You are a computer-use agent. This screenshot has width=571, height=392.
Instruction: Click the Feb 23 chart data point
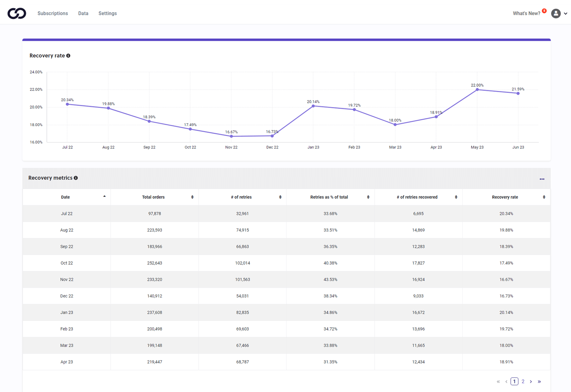coord(354,110)
